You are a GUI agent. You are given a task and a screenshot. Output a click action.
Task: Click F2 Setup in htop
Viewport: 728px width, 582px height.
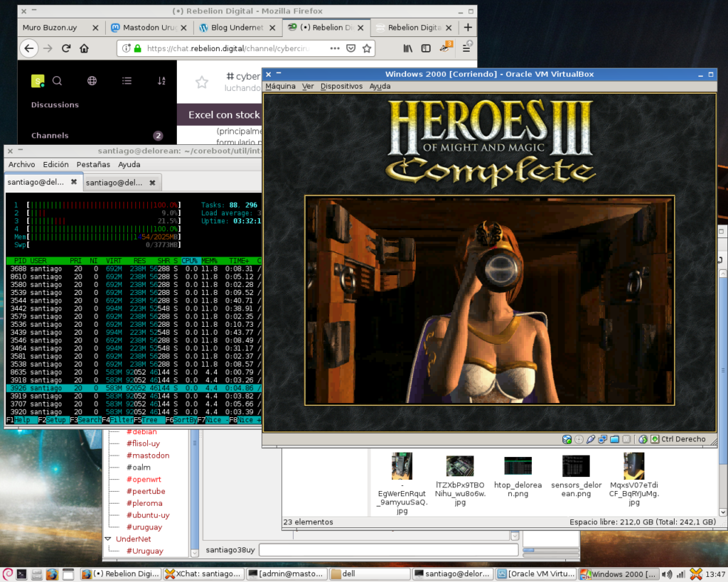(x=53, y=420)
